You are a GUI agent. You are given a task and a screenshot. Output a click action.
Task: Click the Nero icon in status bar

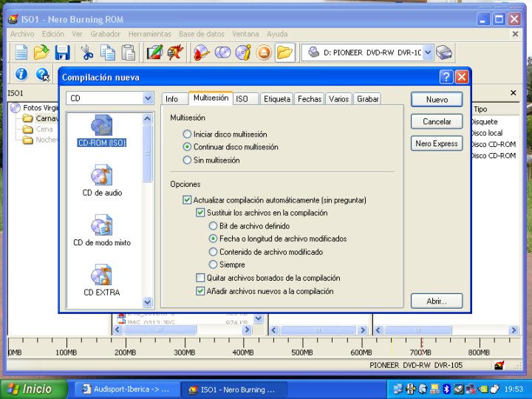(499, 366)
